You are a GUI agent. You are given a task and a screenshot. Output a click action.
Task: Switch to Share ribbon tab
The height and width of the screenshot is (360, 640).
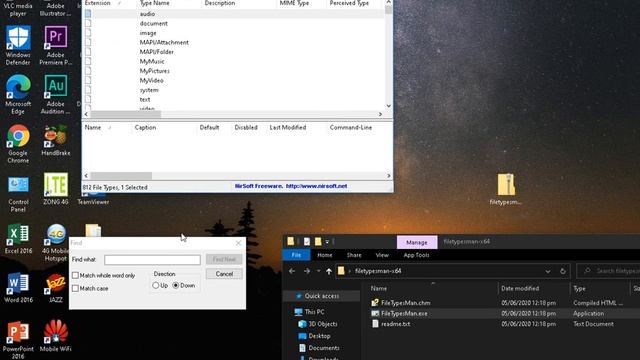point(354,255)
